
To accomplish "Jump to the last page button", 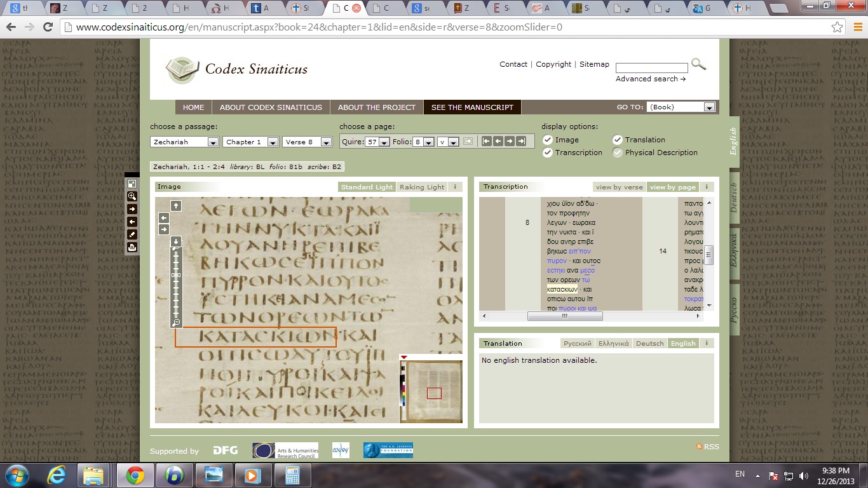I will coord(521,141).
